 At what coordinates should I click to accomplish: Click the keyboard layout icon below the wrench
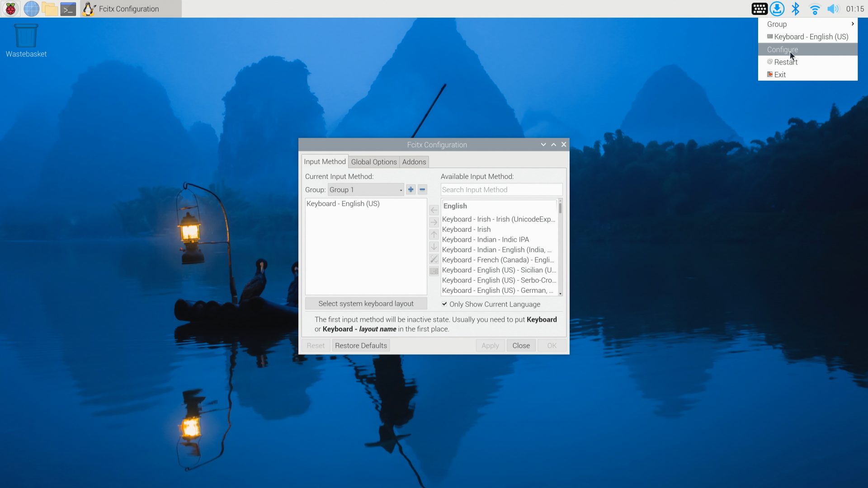tap(434, 271)
